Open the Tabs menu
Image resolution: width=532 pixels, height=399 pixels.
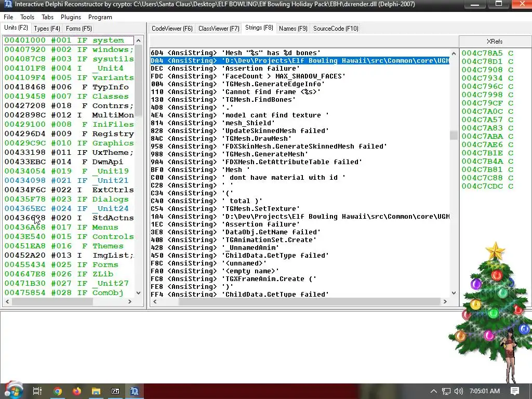tap(47, 17)
